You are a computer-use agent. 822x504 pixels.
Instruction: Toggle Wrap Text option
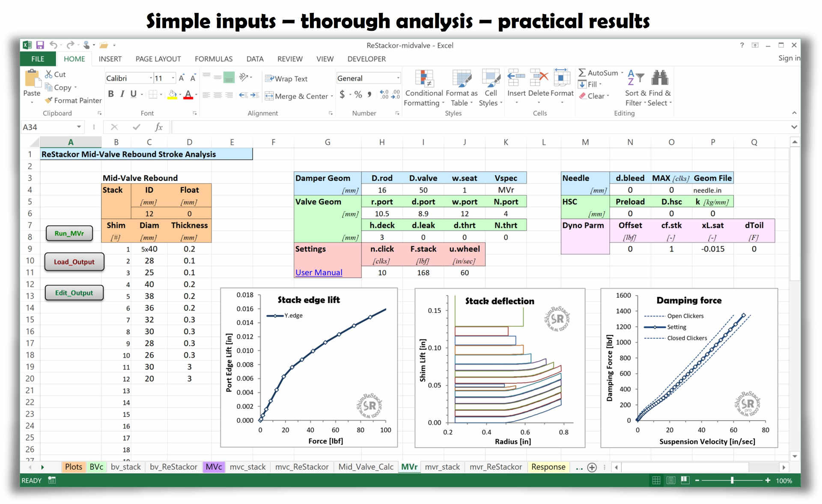pos(286,79)
